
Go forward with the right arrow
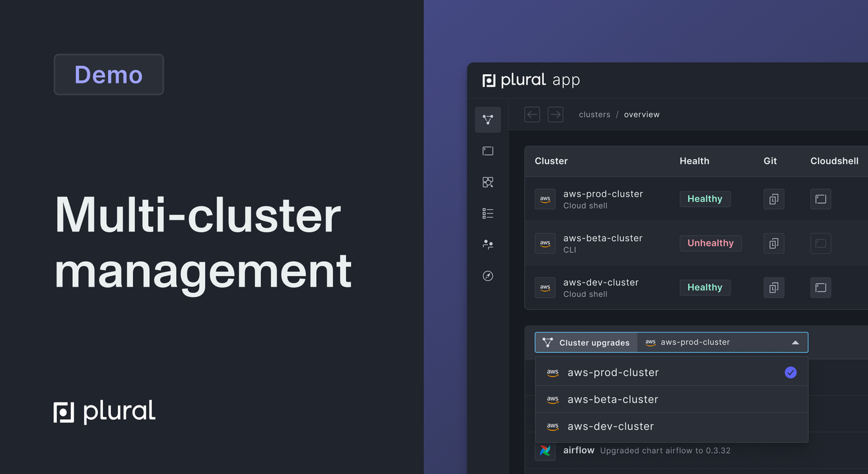pos(556,114)
